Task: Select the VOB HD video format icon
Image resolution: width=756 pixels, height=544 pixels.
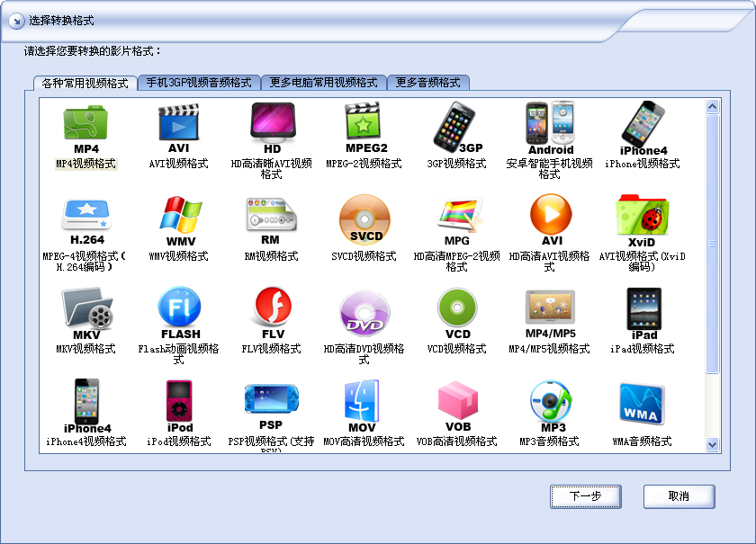Action: 457,400
